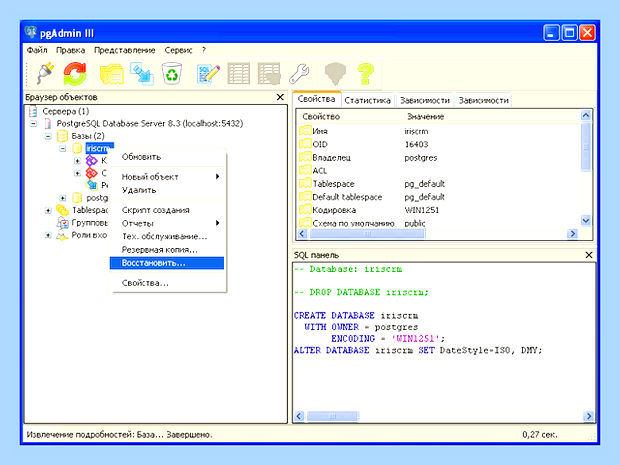Open the SQL query tool pencil icon
The height and width of the screenshot is (465, 620).
(x=208, y=74)
